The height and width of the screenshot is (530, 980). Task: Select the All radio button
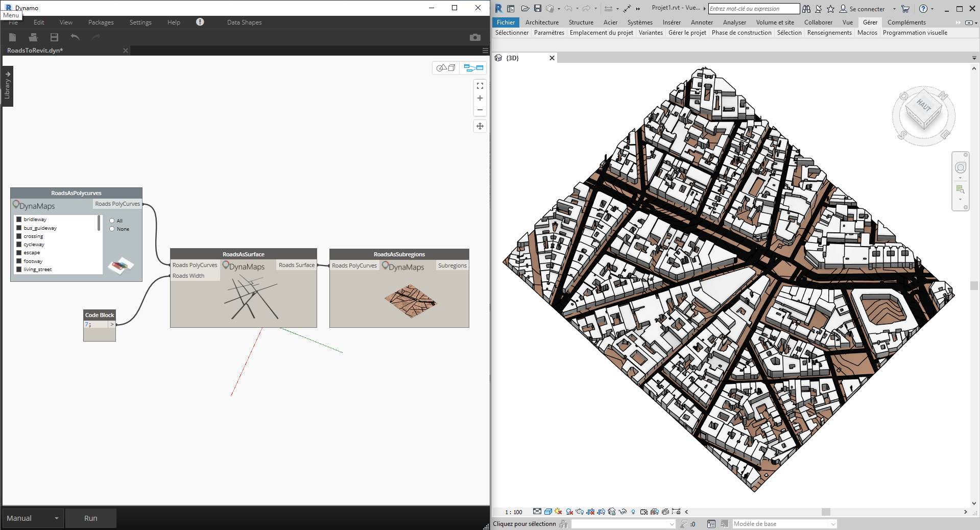pyautogui.click(x=112, y=221)
